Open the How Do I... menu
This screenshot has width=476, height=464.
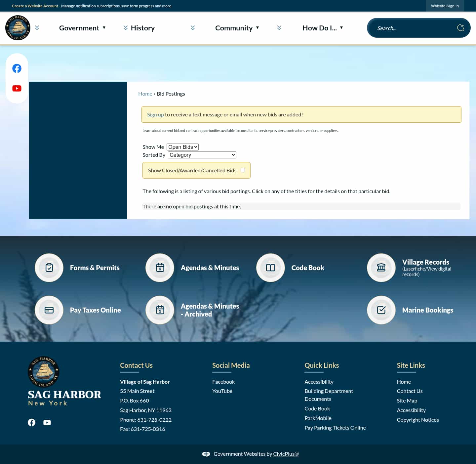(320, 28)
